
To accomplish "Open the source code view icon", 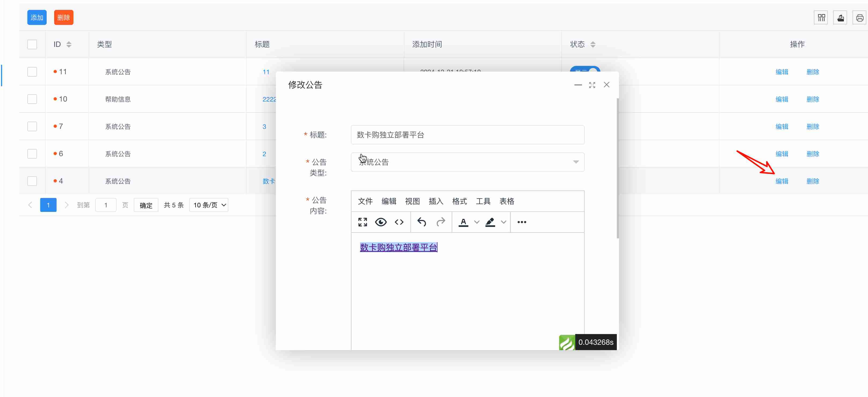I will tap(399, 222).
